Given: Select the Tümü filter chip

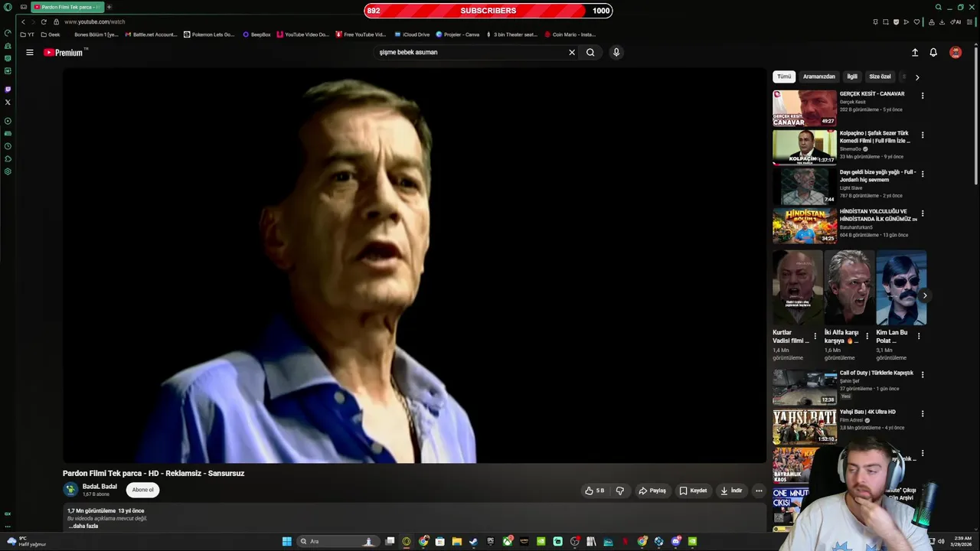Looking at the screenshot, I should tap(784, 77).
